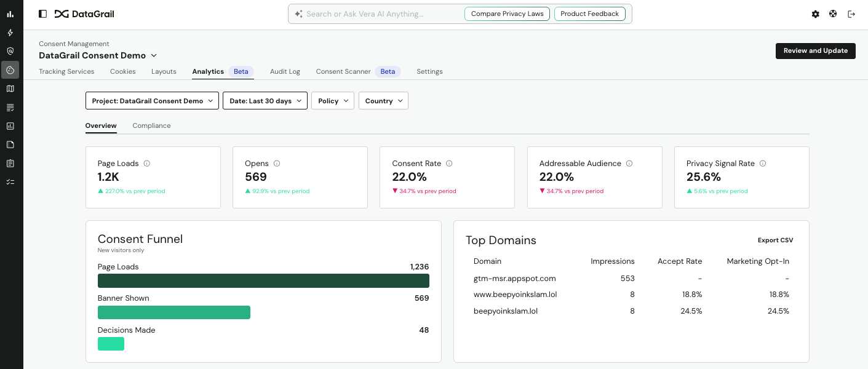This screenshot has width=868, height=369.
Task: Click the Banner Shown funnel bar
Action: 174,312
